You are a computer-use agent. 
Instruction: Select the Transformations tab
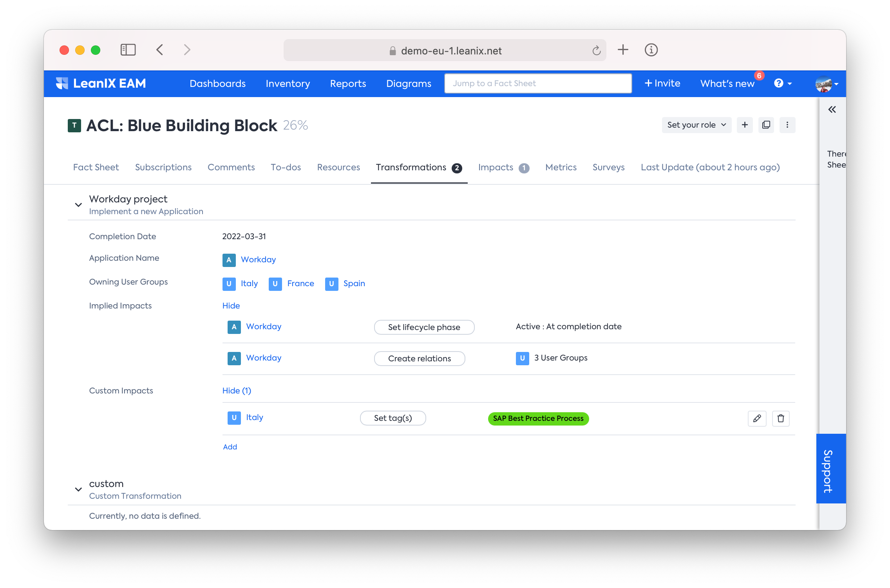[419, 167]
